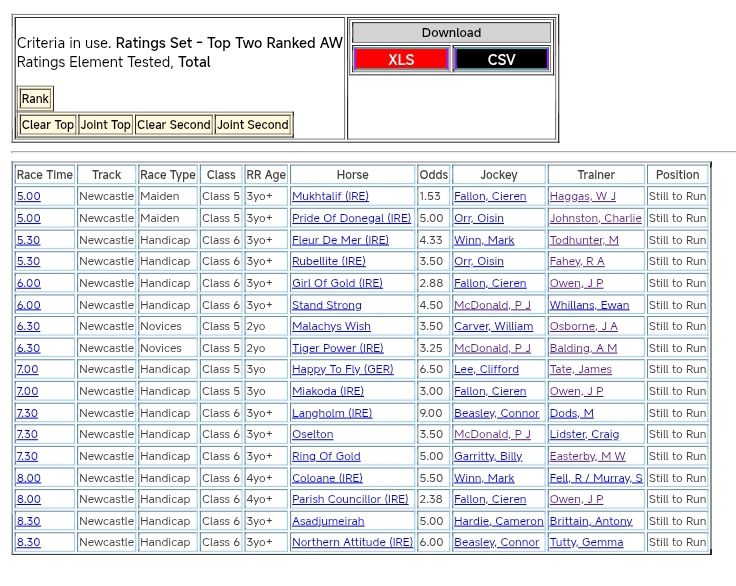Image resolution: width=736 pixels, height=586 pixels.
Task: Select the Clear Top filter
Action: point(48,125)
